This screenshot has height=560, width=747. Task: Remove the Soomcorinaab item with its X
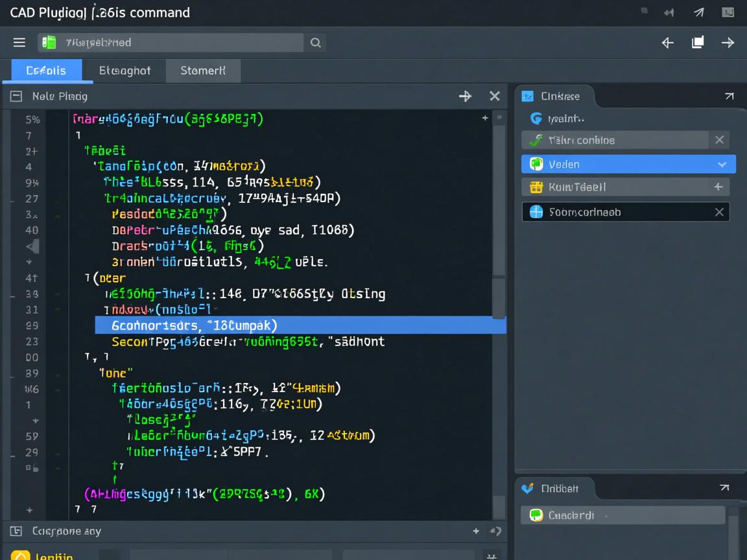tap(718, 212)
